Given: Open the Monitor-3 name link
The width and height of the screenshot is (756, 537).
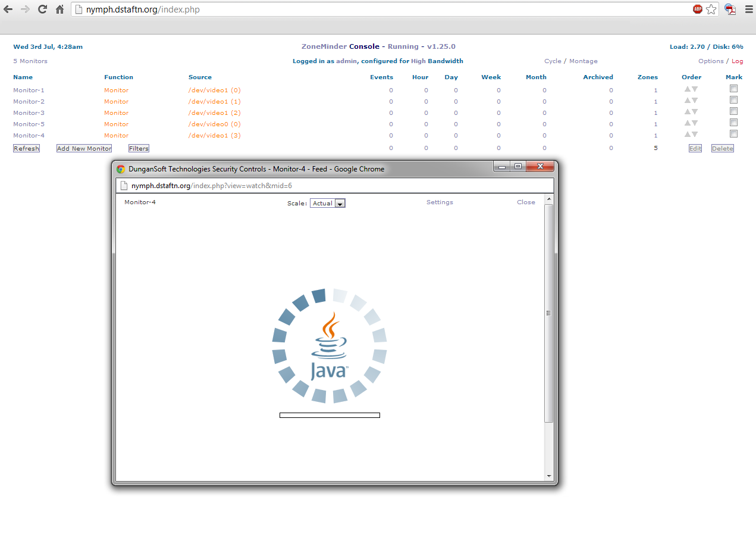Looking at the screenshot, I should pyautogui.click(x=29, y=113).
